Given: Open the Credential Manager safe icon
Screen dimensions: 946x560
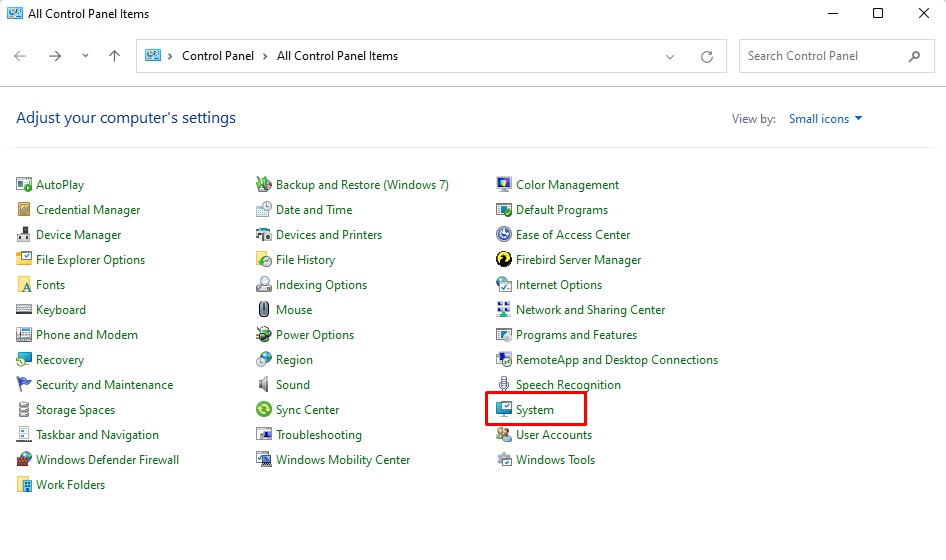Looking at the screenshot, I should 24,209.
